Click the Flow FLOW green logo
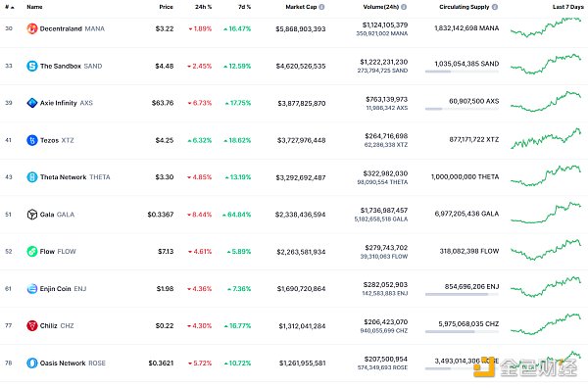Viewport: 588px width, 388px height. 32,251
